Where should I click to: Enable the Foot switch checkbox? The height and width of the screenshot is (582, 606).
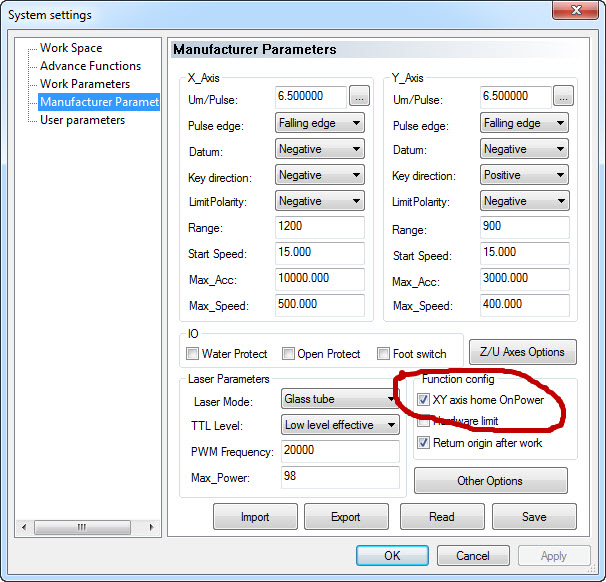(384, 354)
